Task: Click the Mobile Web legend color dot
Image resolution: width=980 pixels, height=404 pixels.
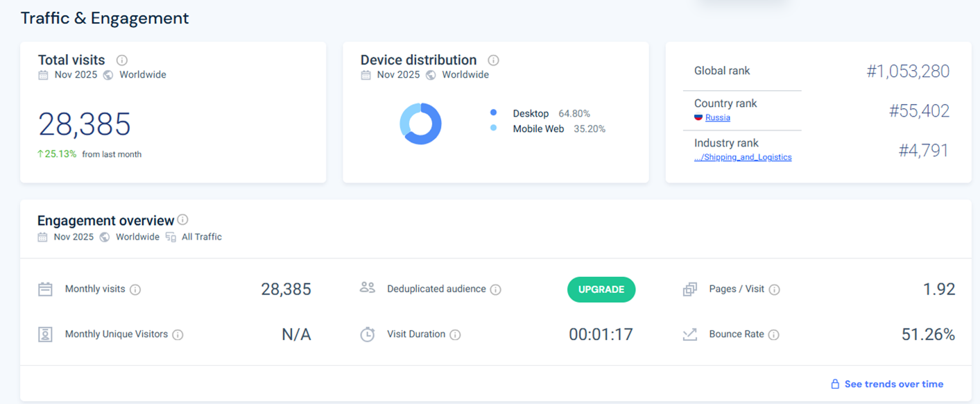Action: coord(493,128)
